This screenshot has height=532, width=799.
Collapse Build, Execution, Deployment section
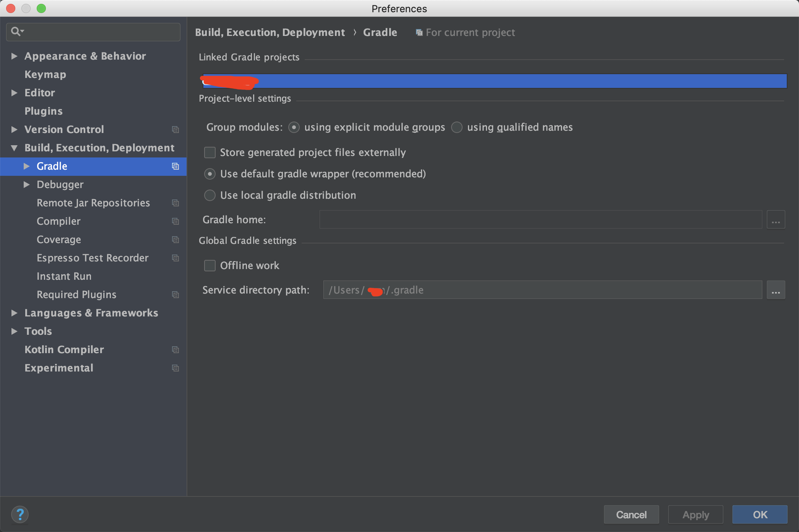(x=14, y=148)
